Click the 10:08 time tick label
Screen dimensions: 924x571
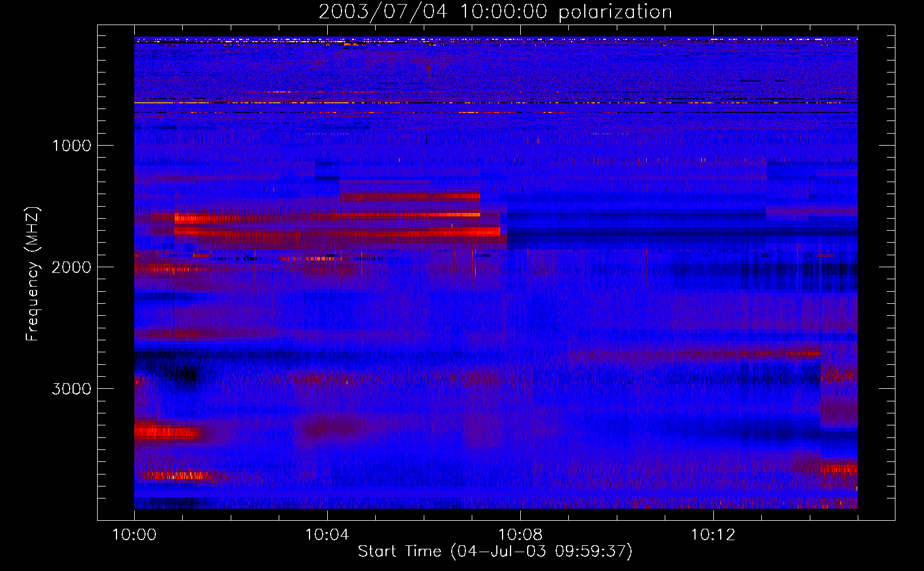point(520,535)
